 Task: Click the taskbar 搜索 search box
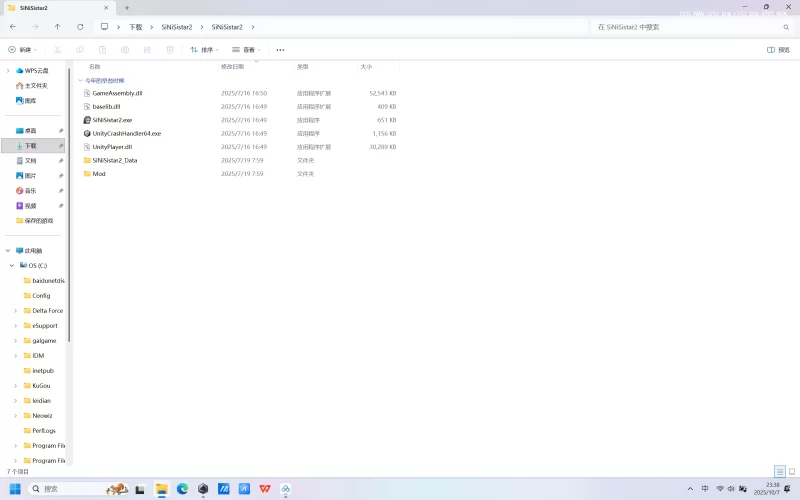[x=78, y=489]
